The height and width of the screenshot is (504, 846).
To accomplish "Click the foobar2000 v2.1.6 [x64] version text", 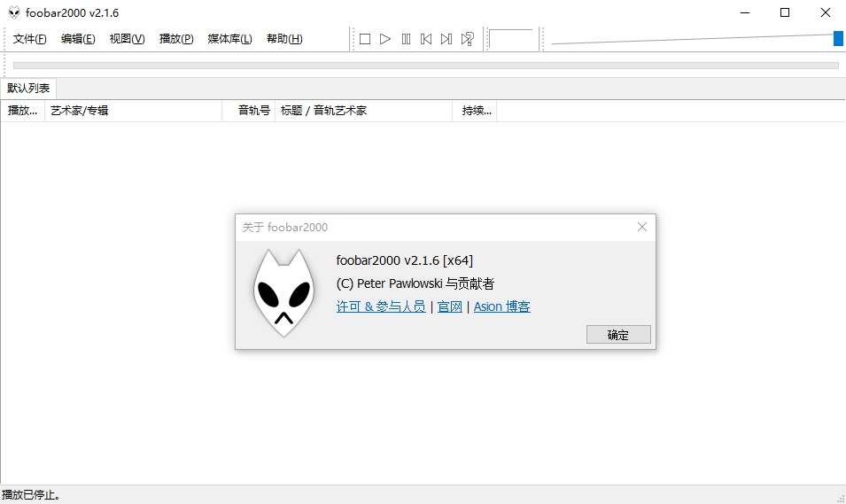I will click(405, 260).
